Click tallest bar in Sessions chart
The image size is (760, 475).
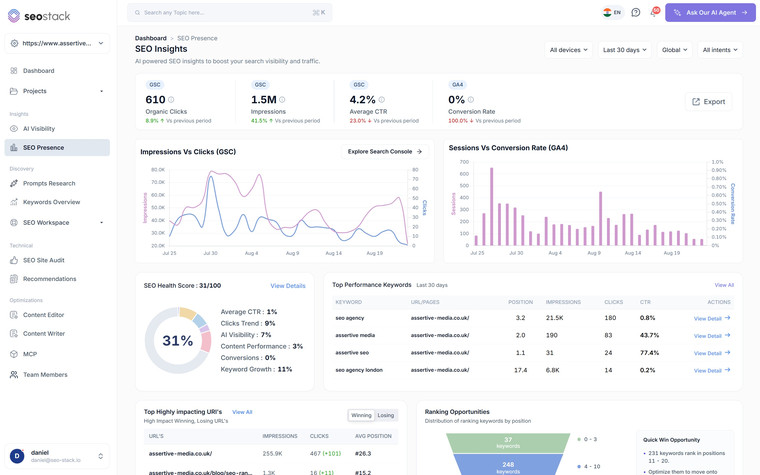click(491, 206)
